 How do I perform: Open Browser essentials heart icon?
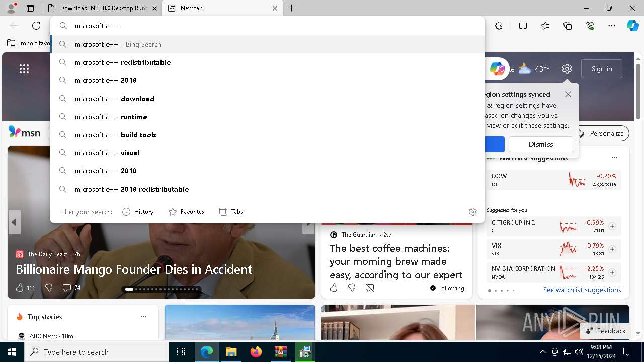tap(590, 26)
